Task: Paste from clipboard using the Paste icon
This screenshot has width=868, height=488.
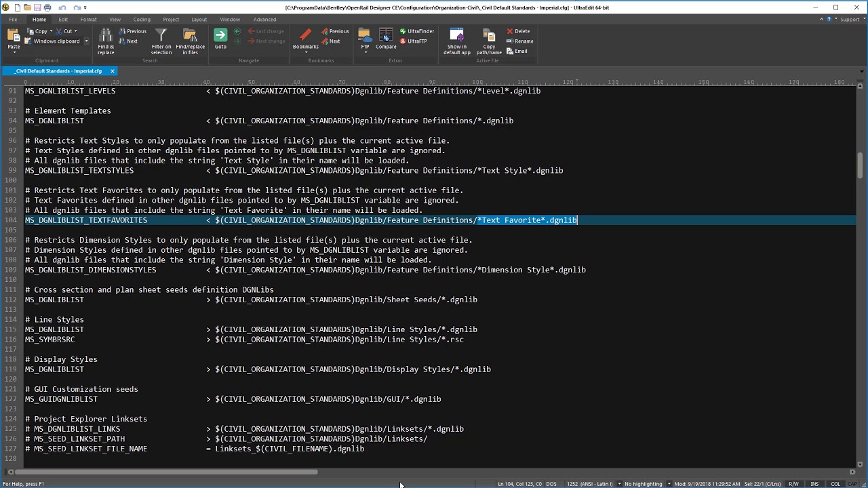Action: click(x=14, y=35)
